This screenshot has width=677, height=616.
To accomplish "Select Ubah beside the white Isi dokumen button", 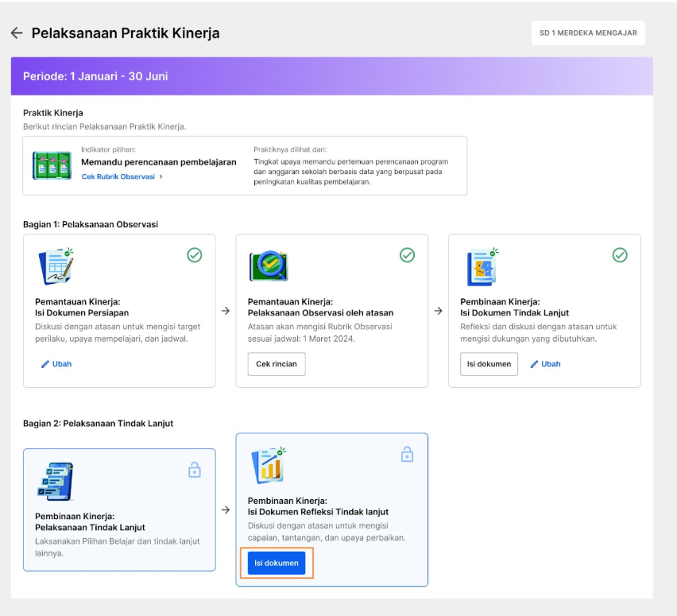I will 545,364.
